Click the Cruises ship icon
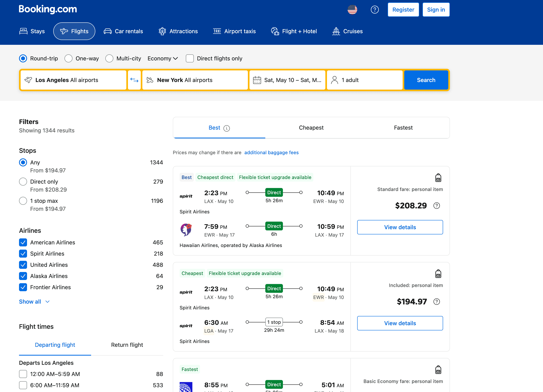Image resolution: width=543 pixels, height=392 pixels. (336, 31)
